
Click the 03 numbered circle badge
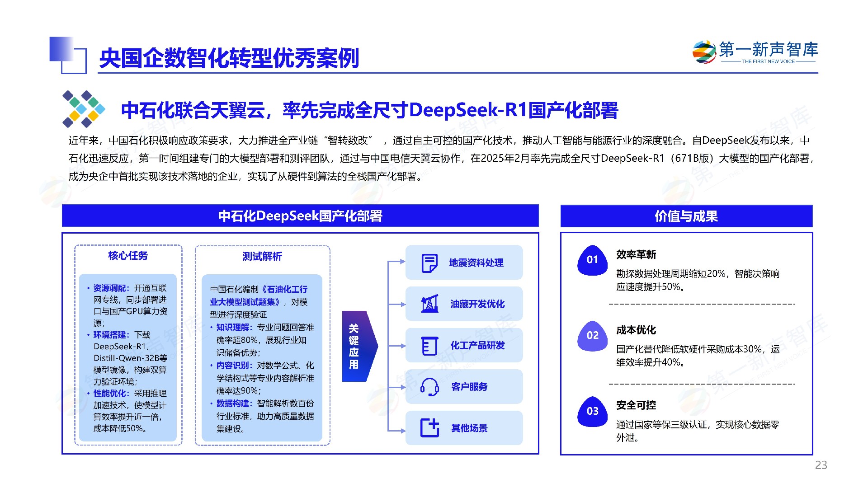[592, 411]
